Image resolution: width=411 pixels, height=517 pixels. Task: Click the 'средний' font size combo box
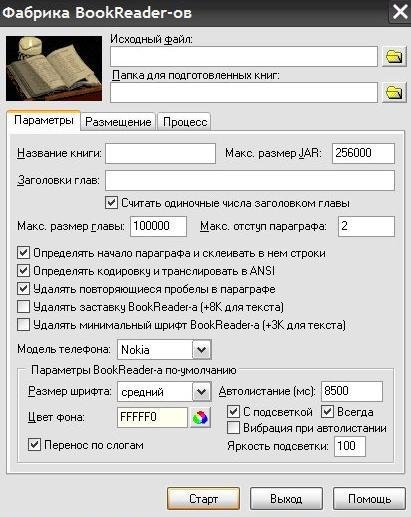(164, 392)
